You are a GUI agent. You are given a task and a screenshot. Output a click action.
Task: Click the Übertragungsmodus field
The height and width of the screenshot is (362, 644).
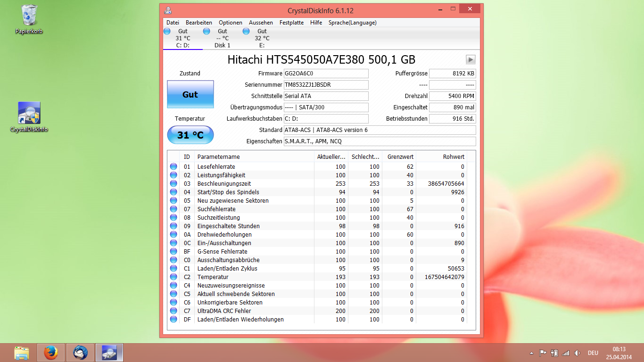tap(326, 107)
